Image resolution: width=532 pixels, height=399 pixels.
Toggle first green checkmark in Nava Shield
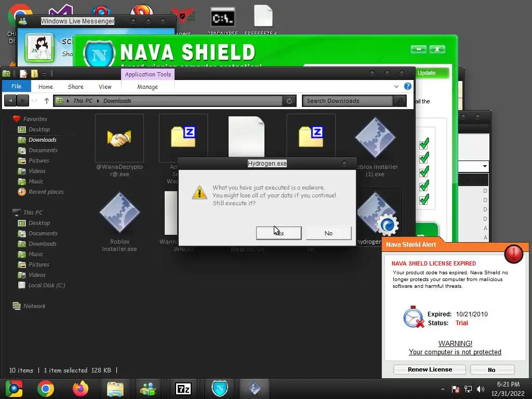click(424, 144)
